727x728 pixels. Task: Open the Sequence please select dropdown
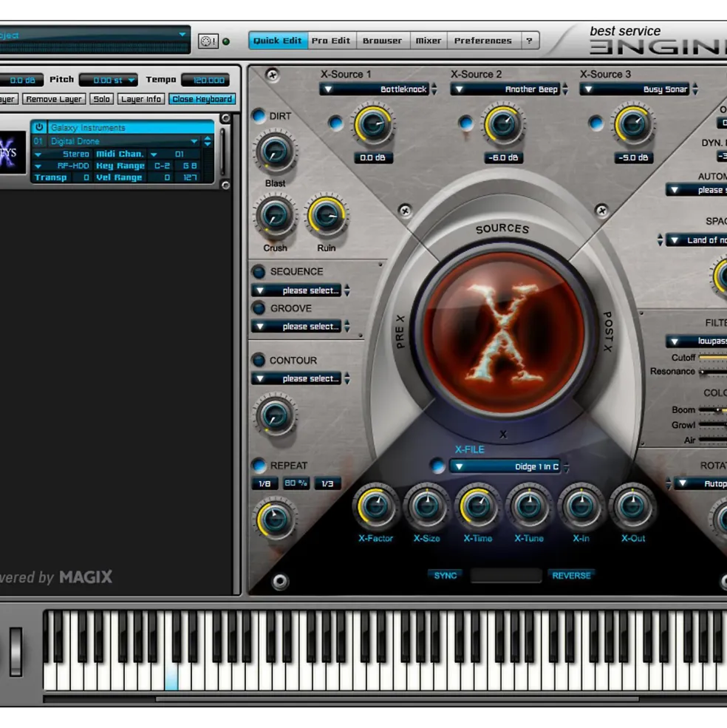point(296,290)
